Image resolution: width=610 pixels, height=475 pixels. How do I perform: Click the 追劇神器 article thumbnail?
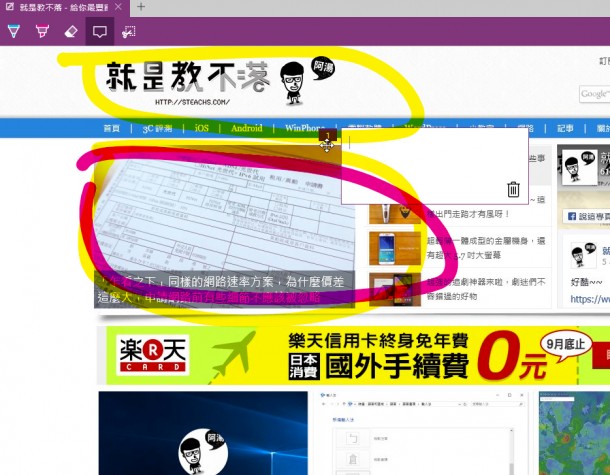395,289
